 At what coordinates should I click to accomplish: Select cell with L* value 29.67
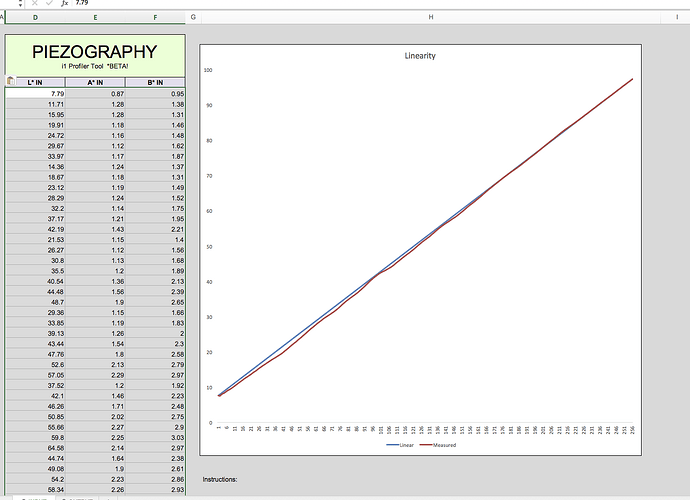(x=35, y=146)
